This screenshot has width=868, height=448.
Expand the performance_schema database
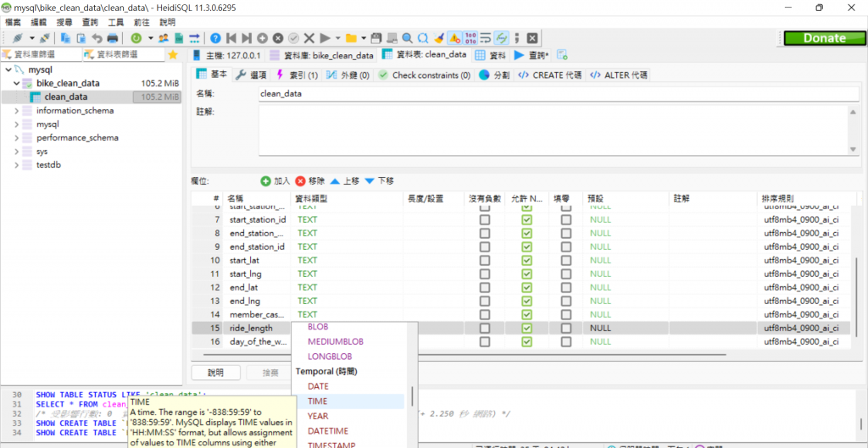16,138
